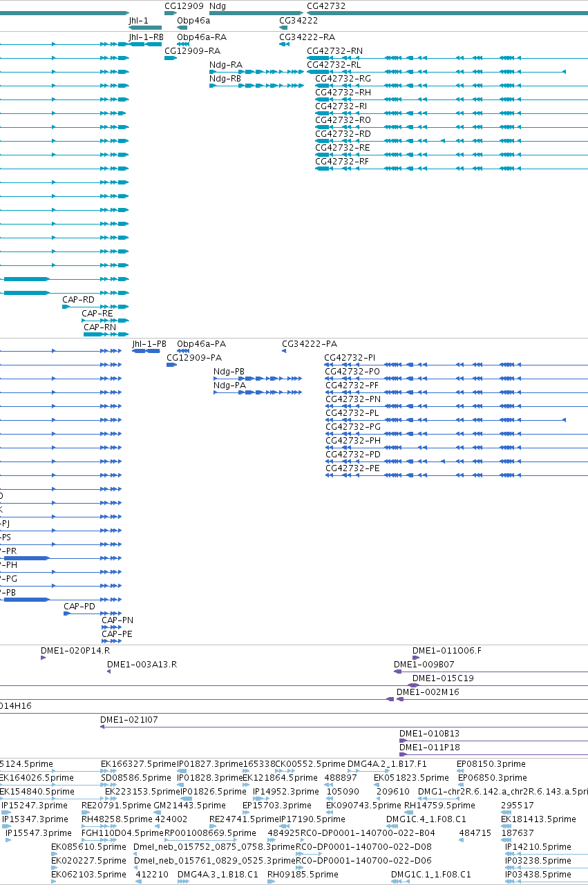588x885 pixels.
Task: Click protein CG42732-PO
Action: [x=352, y=372]
